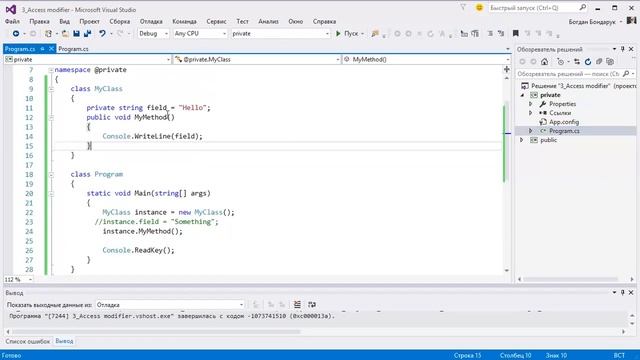Image resolution: width=640 pixels, height=360 pixels.
Task: Open the Any CPU platform dropdown
Action: 200,33
